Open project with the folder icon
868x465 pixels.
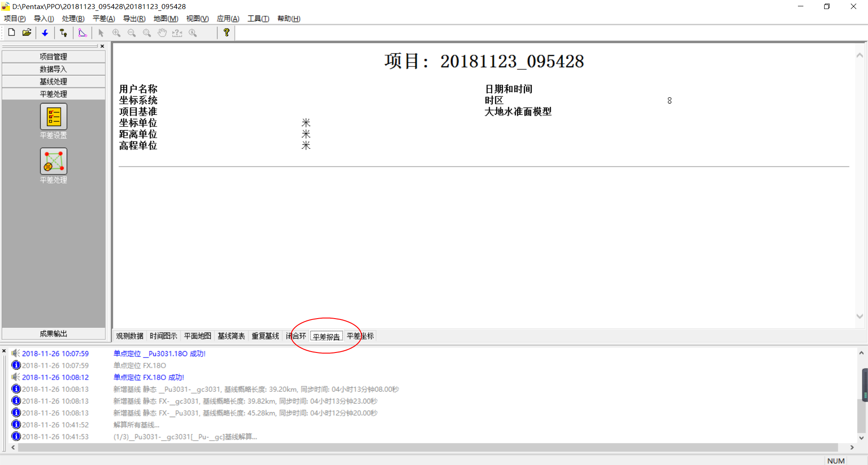point(27,33)
